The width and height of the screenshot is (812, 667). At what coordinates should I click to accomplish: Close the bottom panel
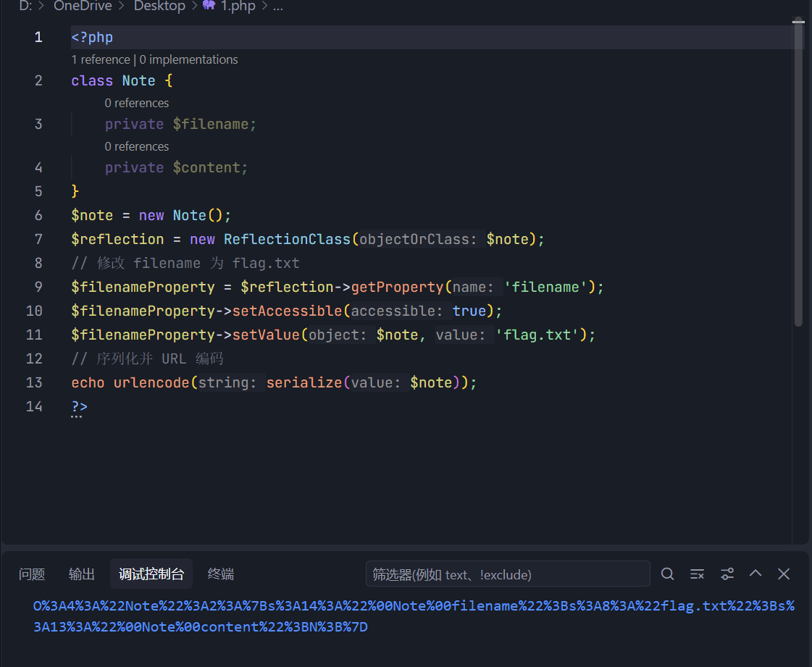pyautogui.click(x=784, y=574)
